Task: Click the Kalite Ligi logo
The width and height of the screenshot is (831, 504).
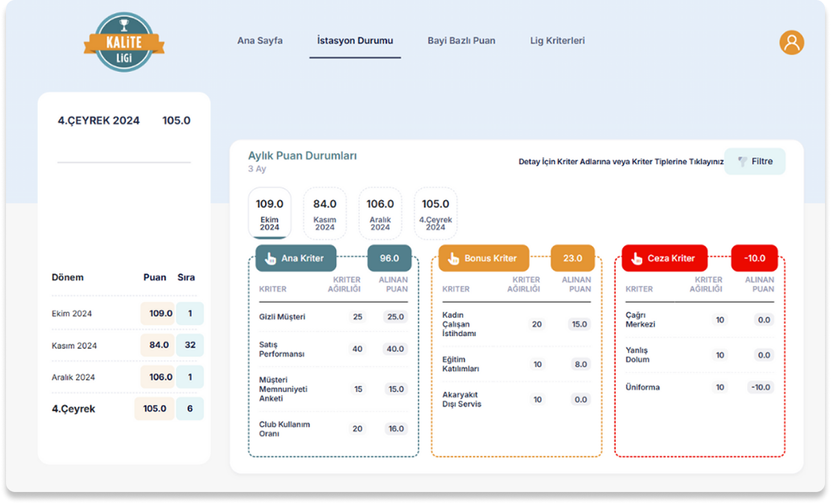Action: point(124,42)
